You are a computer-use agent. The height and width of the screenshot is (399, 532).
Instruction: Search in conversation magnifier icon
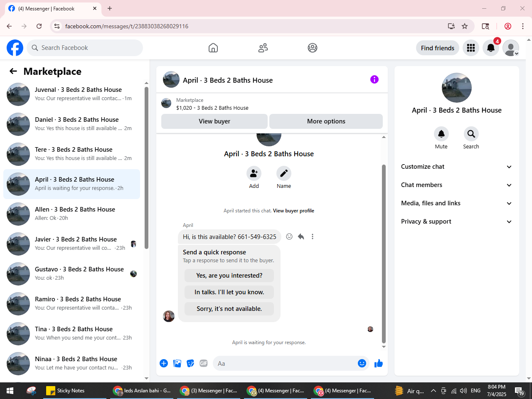click(471, 134)
